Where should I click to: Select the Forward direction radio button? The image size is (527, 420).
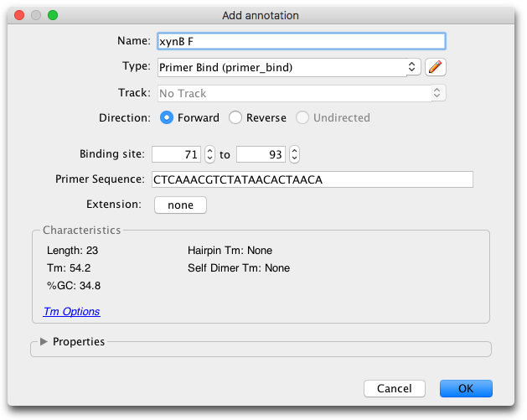point(167,117)
